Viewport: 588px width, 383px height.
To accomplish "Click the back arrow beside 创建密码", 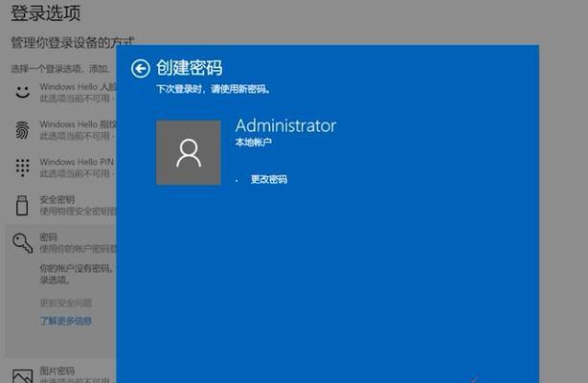I will coord(141,69).
